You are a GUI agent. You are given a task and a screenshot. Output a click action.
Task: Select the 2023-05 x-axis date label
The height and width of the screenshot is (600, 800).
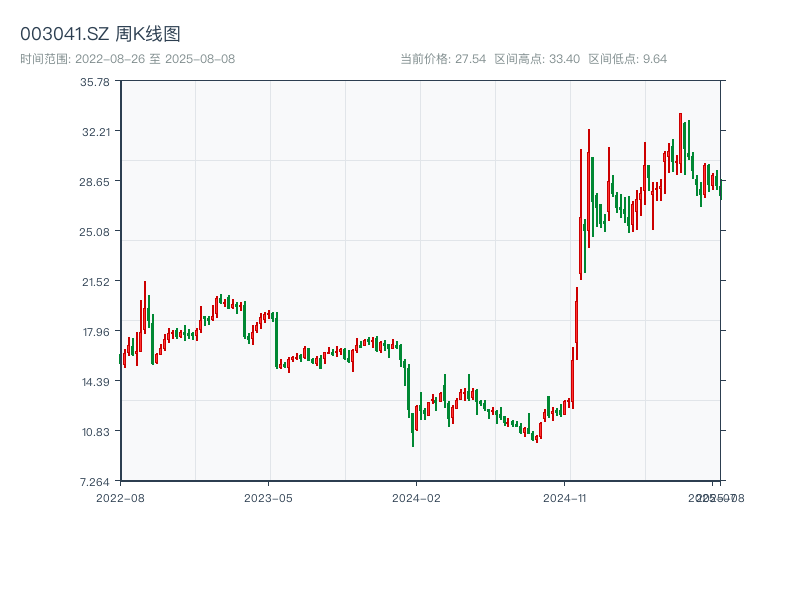point(268,497)
